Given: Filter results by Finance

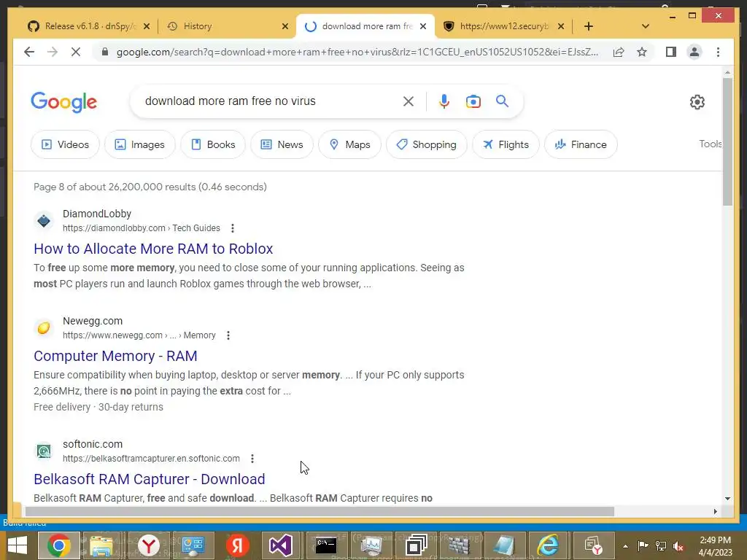Looking at the screenshot, I should (581, 144).
